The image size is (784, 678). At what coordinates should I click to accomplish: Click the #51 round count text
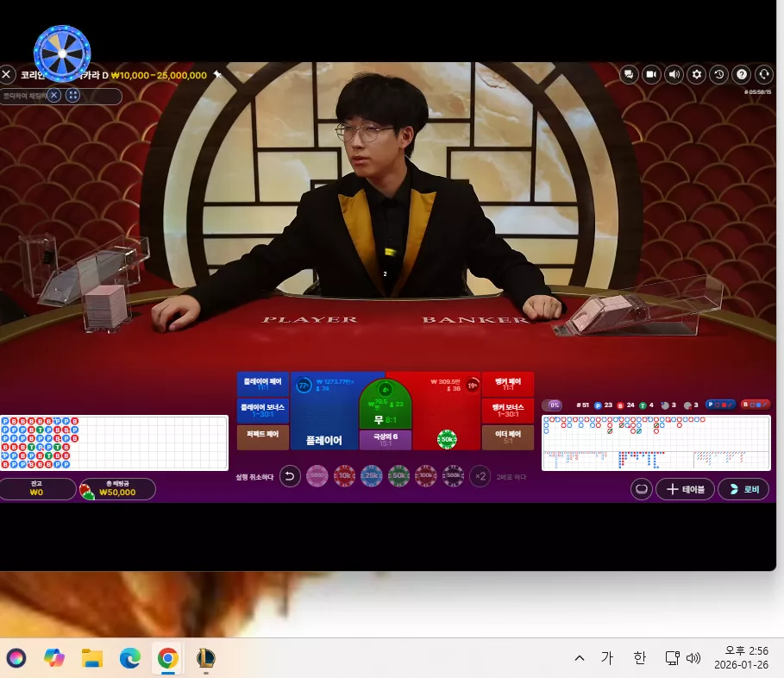tap(582, 405)
